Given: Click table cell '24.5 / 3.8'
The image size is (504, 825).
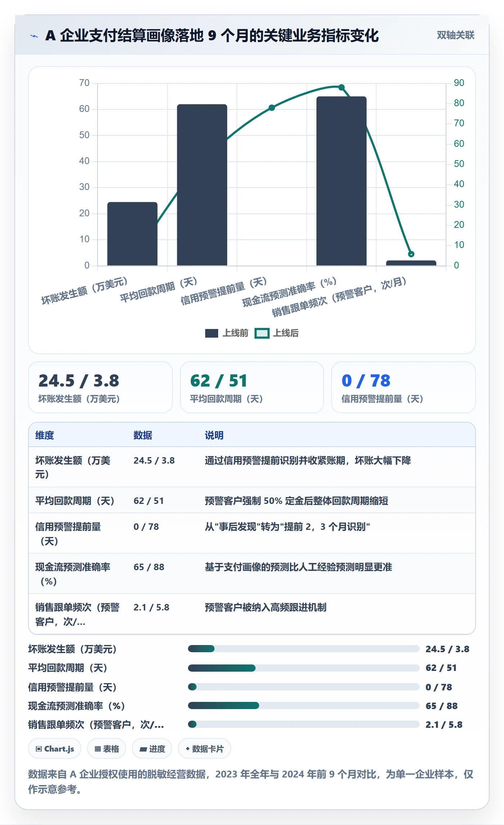Looking at the screenshot, I should click(x=154, y=460).
